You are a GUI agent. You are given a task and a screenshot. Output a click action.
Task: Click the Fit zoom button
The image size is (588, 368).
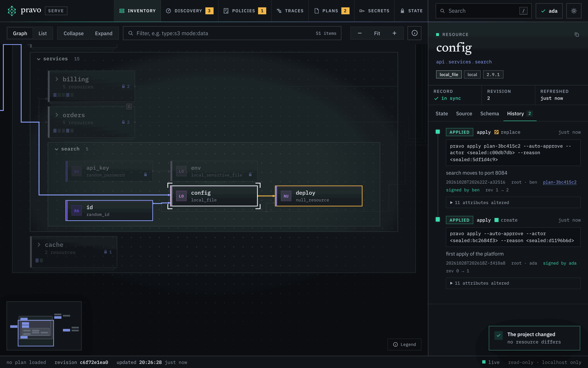[x=377, y=33]
